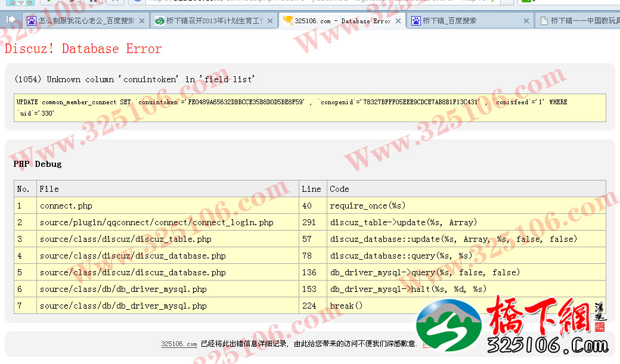The image size is (620, 364).
Task: Close the 桥下镇_百度搜索 tab
Action: [526, 21]
